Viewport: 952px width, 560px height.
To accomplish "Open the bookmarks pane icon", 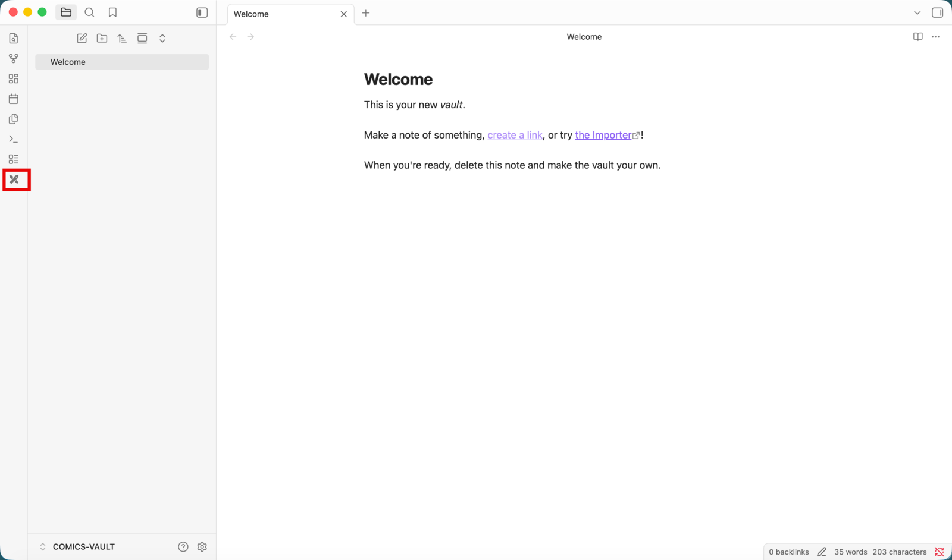I will pos(112,12).
